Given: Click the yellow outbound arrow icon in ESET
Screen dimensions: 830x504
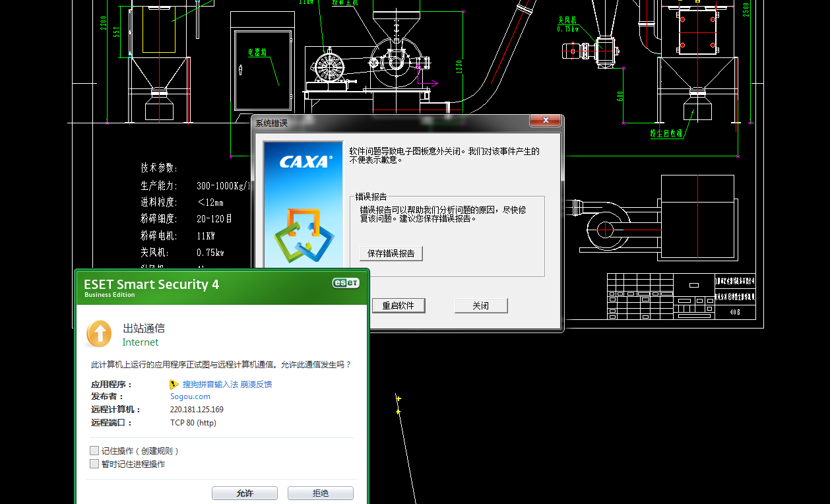Looking at the screenshot, I should (99, 334).
